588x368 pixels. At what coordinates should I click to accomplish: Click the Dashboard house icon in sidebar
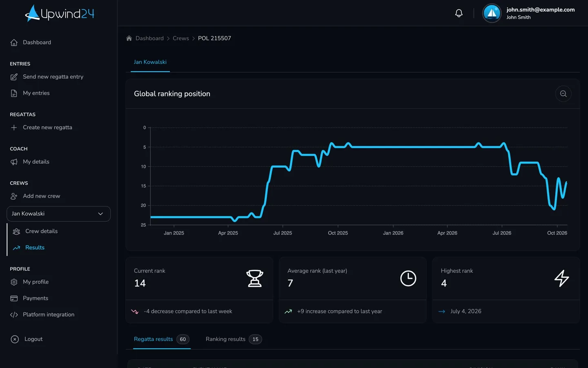point(14,43)
